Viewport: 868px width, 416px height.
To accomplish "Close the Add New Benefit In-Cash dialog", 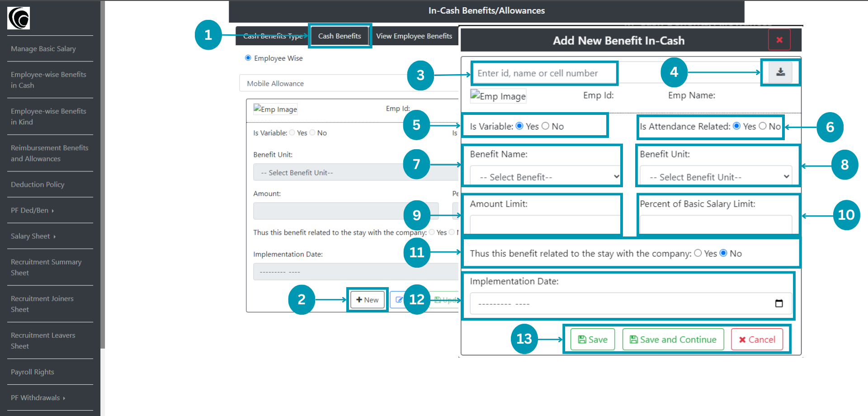I will coord(779,40).
